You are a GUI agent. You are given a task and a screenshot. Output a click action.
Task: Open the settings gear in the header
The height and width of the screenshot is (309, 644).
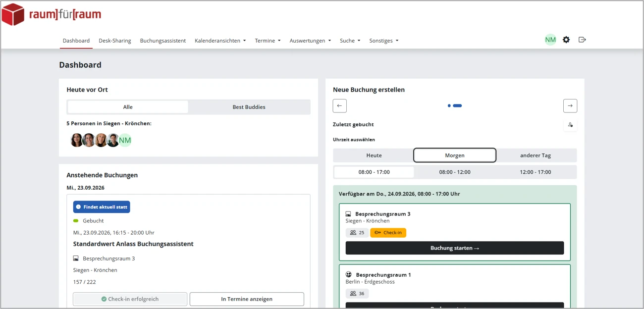coord(566,40)
